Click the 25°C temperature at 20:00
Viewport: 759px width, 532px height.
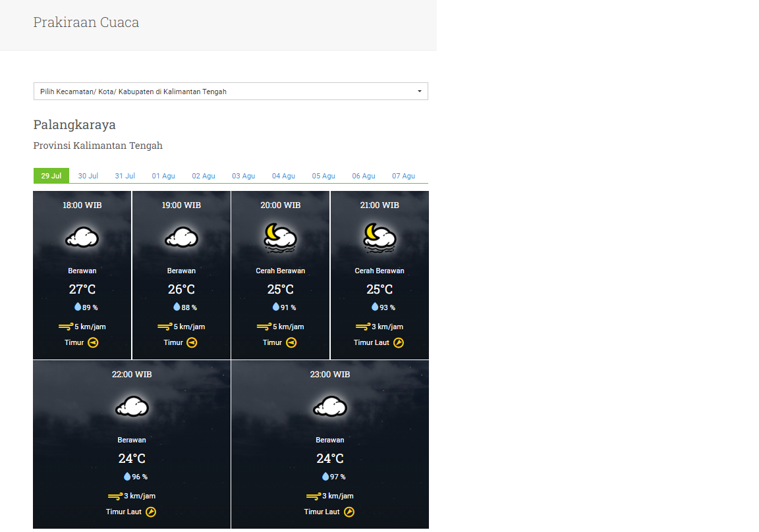(x=281, y=289)
